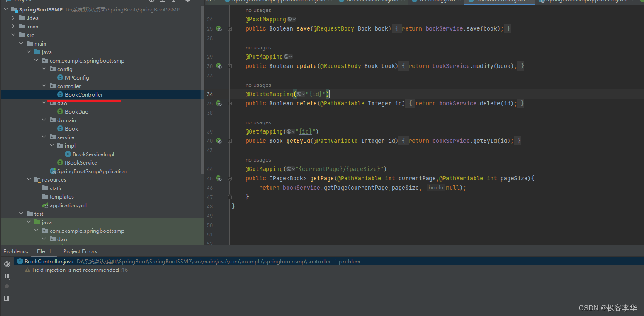This screenshot has width=644, height=316.
Task: Collapse the getPage method using fold marker
Action: (229, 179)
